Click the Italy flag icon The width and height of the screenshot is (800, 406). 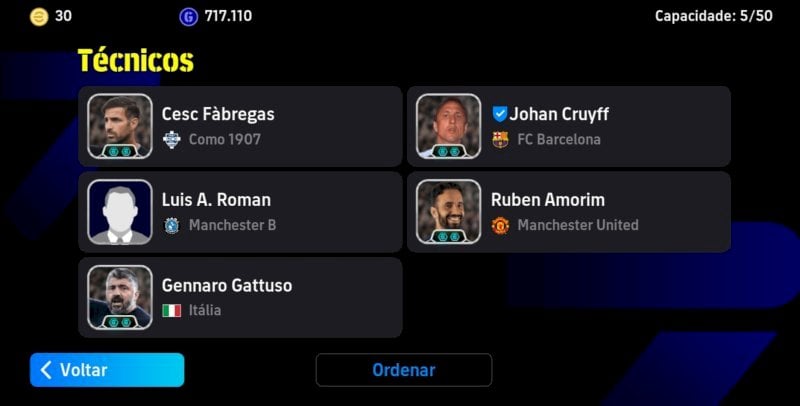[x=171, y=310]
